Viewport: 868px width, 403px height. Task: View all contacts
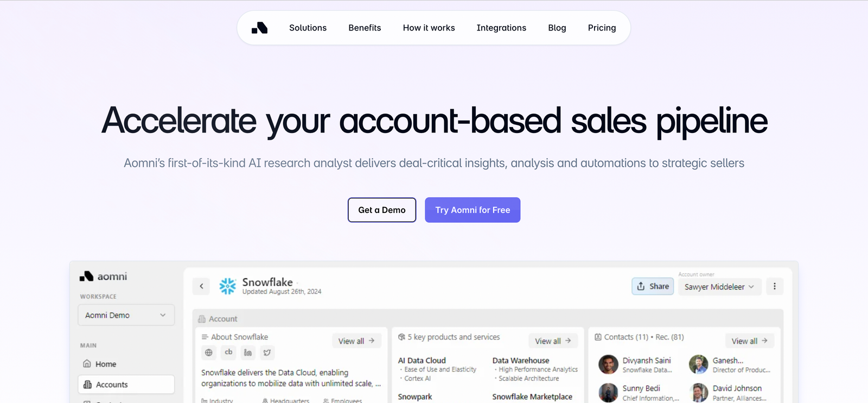click(750, 341)
